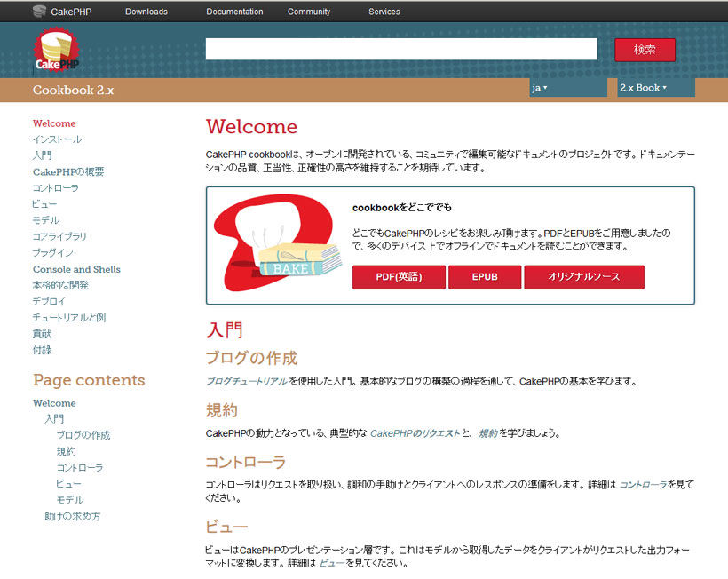Screen dimensions: 728x579
Task: Follow the inline コントローラ link in the コントローラ paragraph
Action: coord(643,485)
